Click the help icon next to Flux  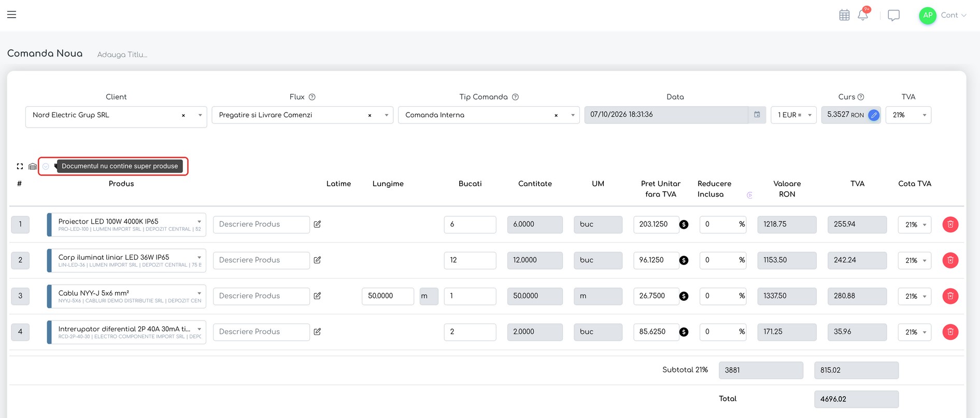click(312, 97)
